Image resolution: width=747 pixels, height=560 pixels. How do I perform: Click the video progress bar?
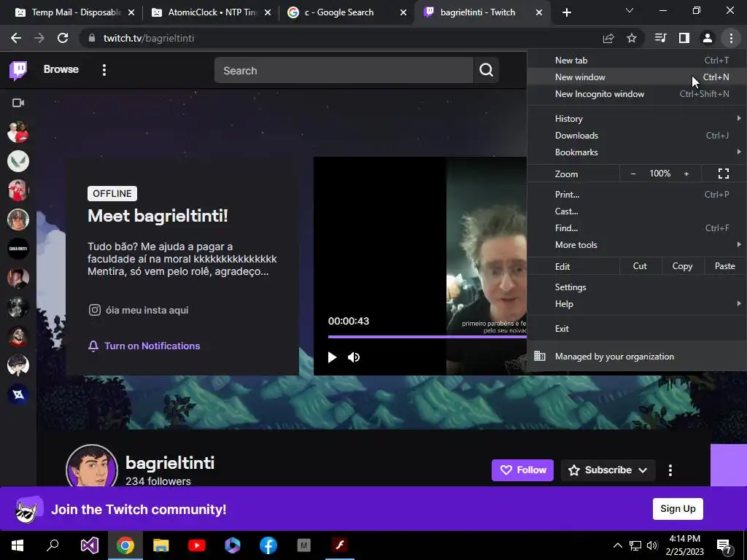[427, 337]
